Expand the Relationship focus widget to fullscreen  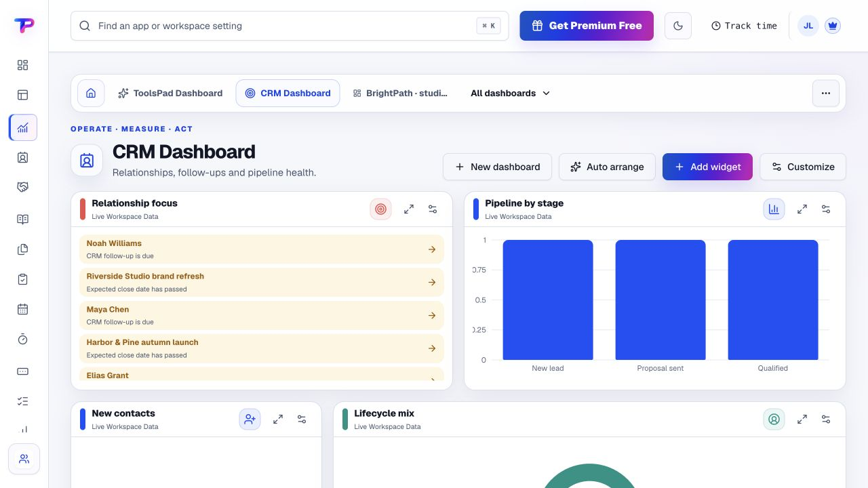(409, 209)
